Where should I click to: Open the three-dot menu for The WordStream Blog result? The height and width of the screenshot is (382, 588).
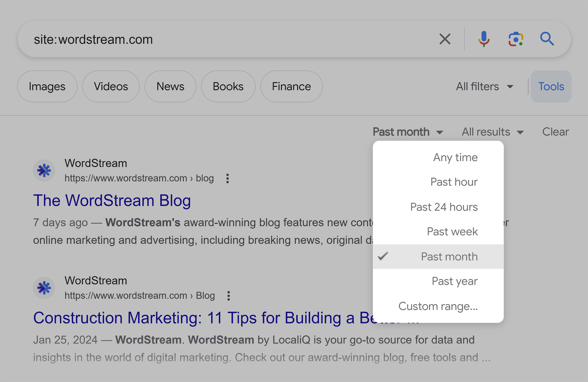227,178
